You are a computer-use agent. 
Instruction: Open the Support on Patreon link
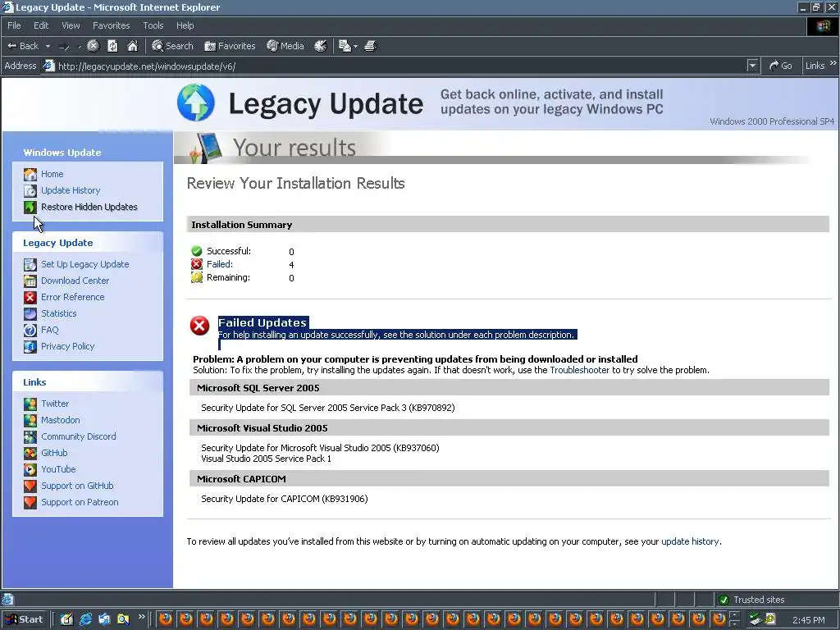pos(80,503)
